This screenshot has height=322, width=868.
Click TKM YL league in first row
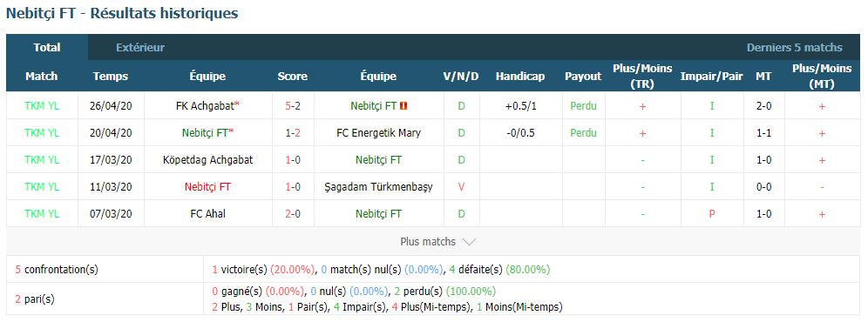[x=42, y=105]
